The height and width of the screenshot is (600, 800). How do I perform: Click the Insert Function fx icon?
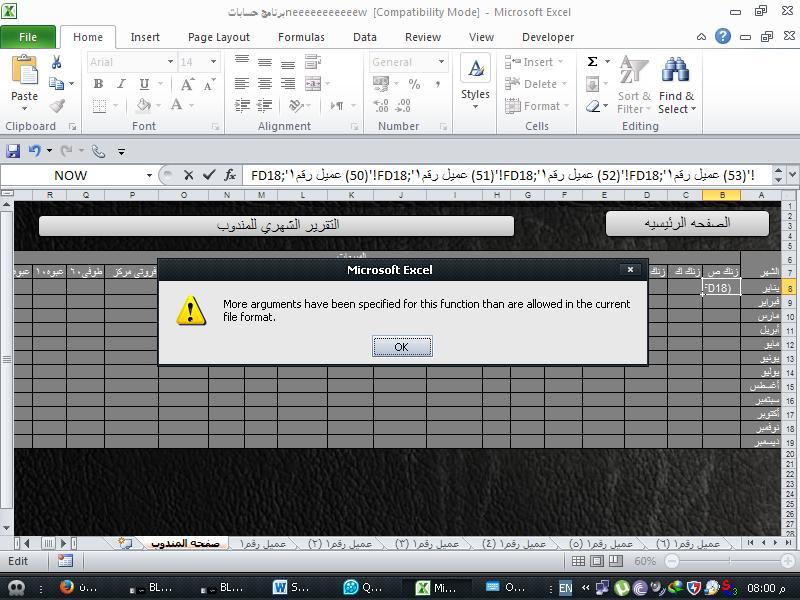pos(230,175)
